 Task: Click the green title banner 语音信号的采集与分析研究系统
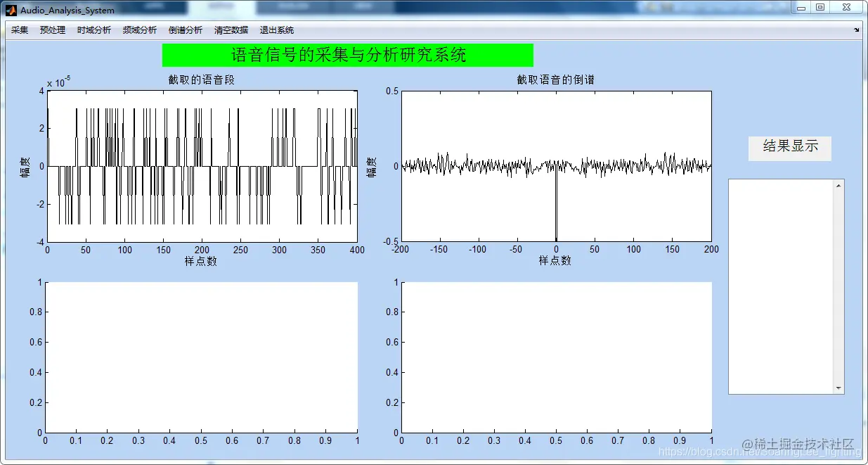(348, 55)
